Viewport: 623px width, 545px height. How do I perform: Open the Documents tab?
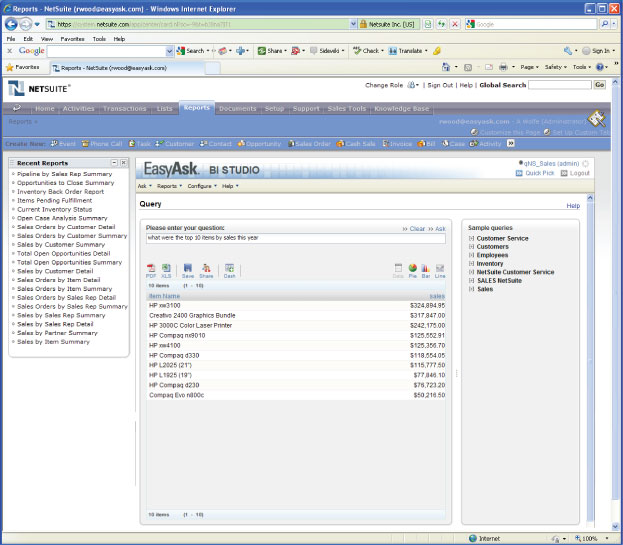[238, 108]
